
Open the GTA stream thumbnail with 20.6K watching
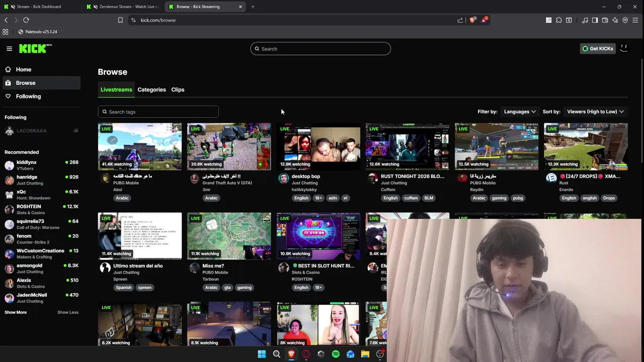click(229, 146)
